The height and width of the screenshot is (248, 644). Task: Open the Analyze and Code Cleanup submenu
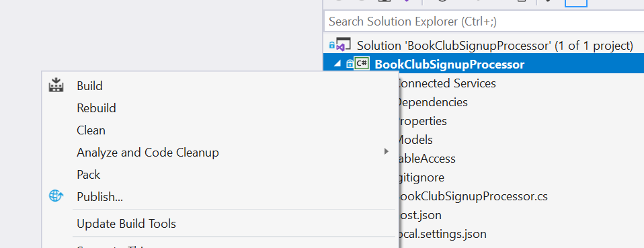click(x=220, y=153)
